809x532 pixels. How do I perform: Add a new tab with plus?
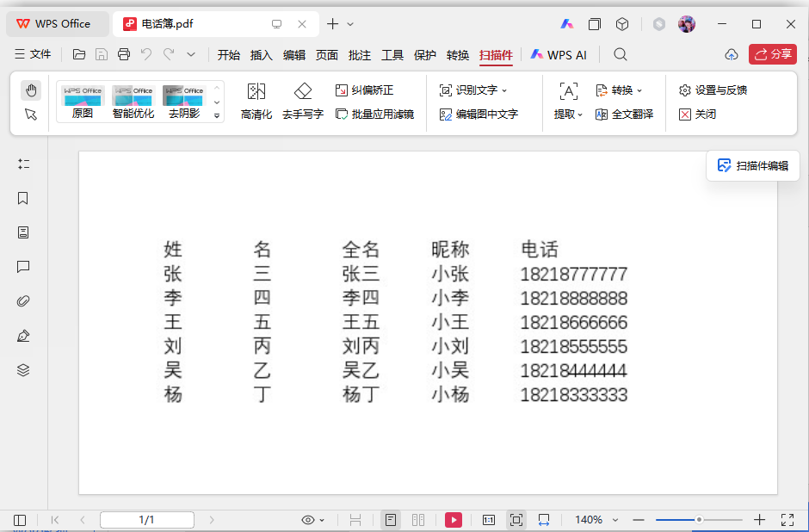pos(333,24)
